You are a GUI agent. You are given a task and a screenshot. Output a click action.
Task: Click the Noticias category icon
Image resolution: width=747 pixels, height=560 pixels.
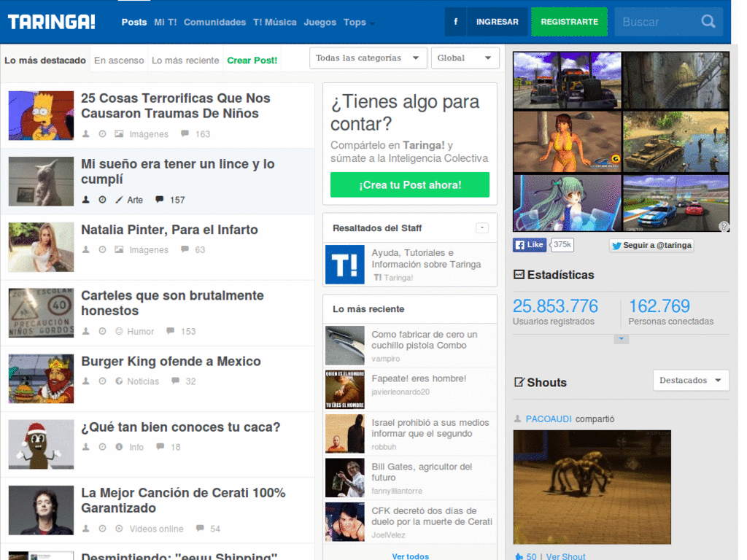tap(119, 381)
